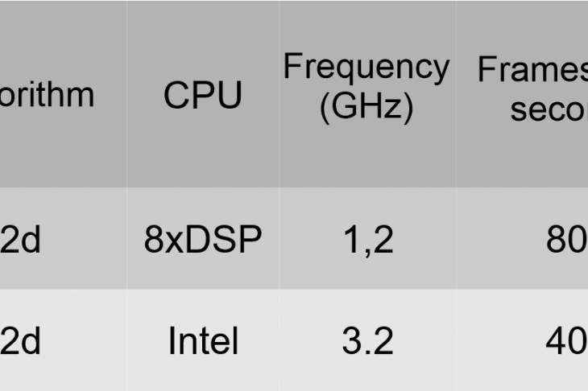Click empty area below CPU header text
The image size is (588, 391).
[x=203, y=150]
